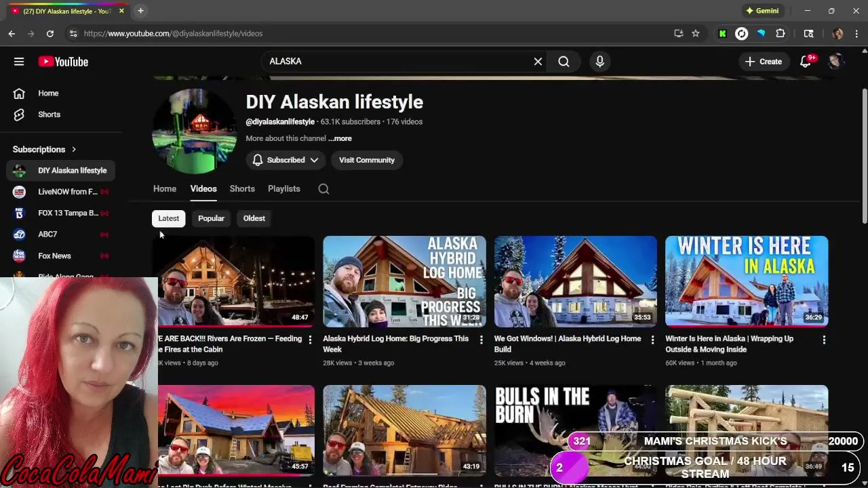Open options for WE ARE BACK video
Image resolution: width=868 pixels, height=488 pixels.
310,340
